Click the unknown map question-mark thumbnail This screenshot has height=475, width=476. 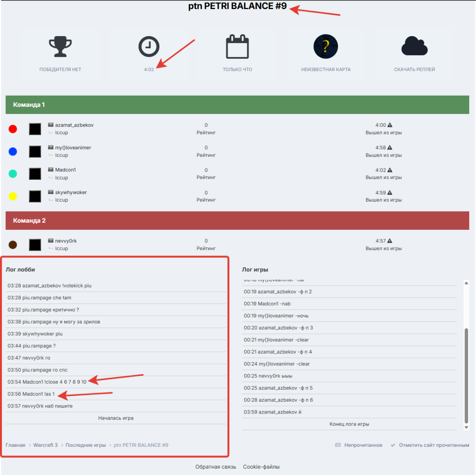[x=326, y=47]
